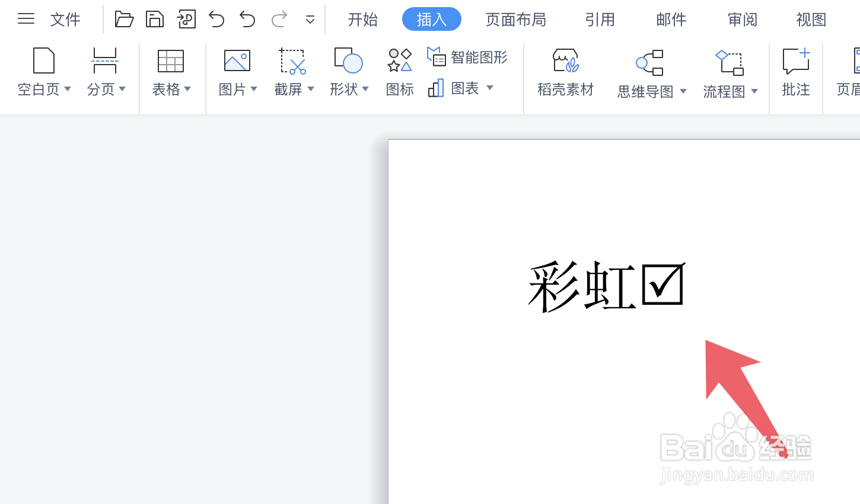Click the shapes icon
The width and height of the screenshot is (860, 504).
click(349, 60)
